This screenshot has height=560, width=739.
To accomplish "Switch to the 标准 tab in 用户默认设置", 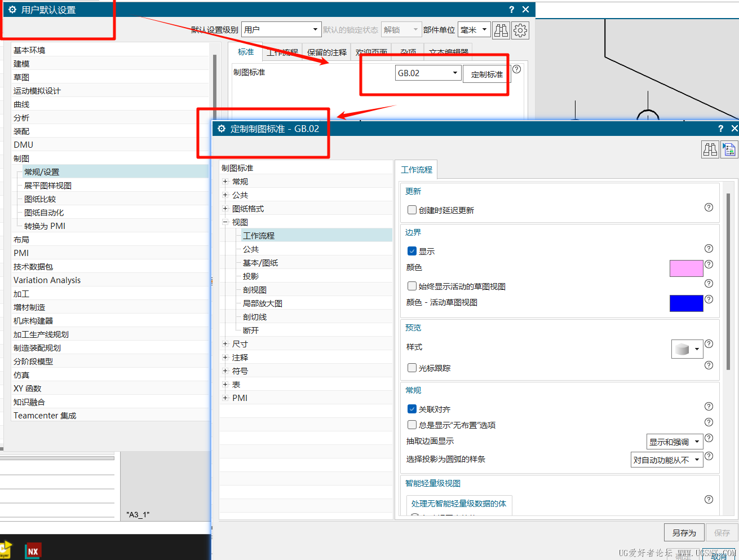I will (x=246, y=52).
